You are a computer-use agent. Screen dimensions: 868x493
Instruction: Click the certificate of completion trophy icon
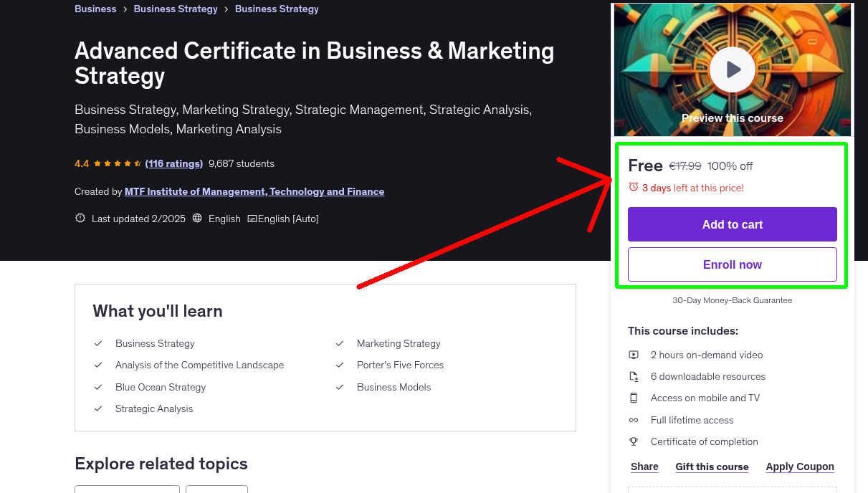click(x=634, y=441)
